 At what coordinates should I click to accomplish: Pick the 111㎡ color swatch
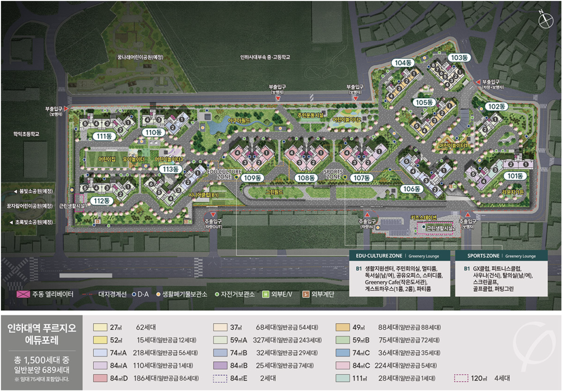coord(343,378)
